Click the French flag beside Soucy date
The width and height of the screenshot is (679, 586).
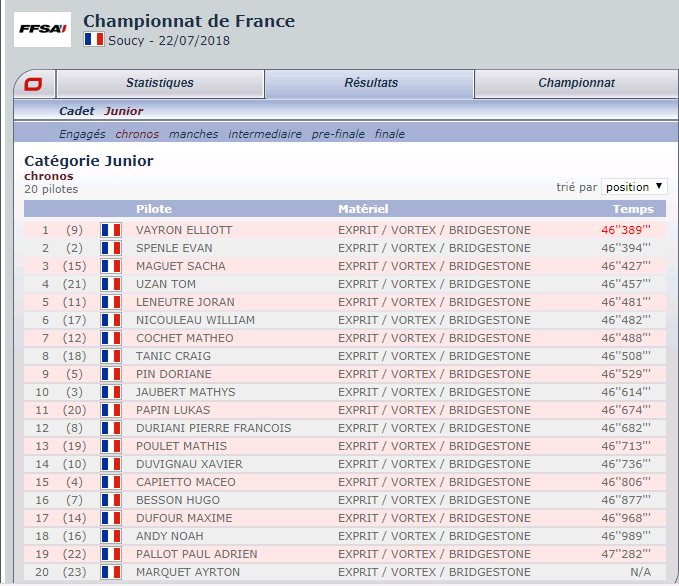click(94, 40)
